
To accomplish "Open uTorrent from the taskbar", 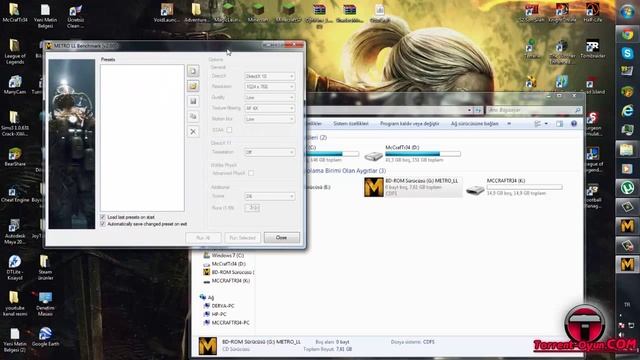I will (x=627, y=188).
